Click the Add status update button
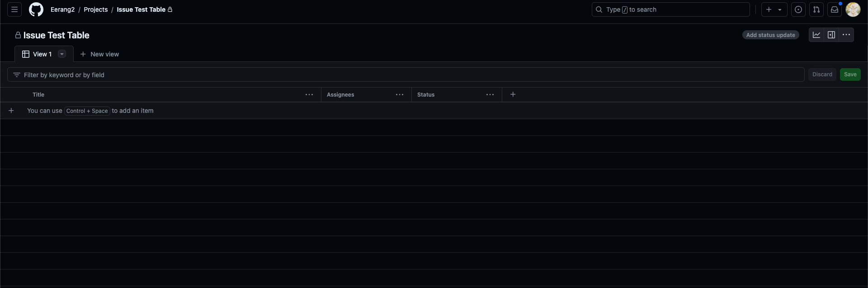The image size is (868, 288). coord(770,35)
